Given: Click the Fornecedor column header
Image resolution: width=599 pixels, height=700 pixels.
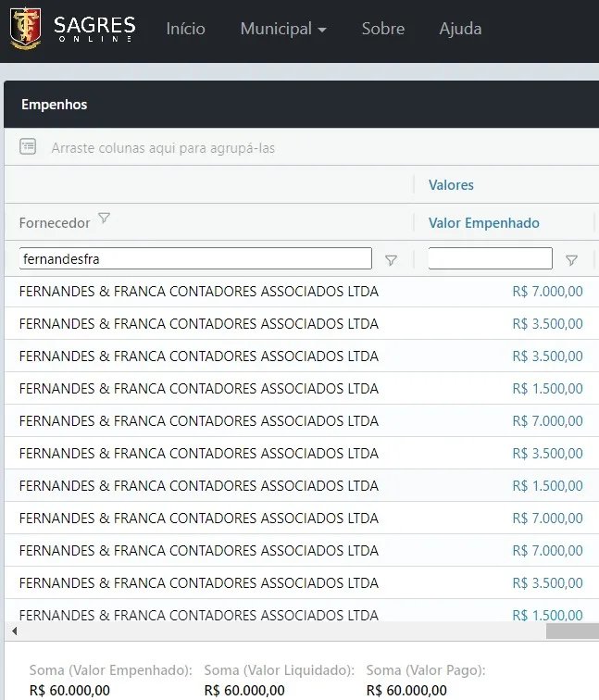Looking at the screenshot, I should pos(55,223).
